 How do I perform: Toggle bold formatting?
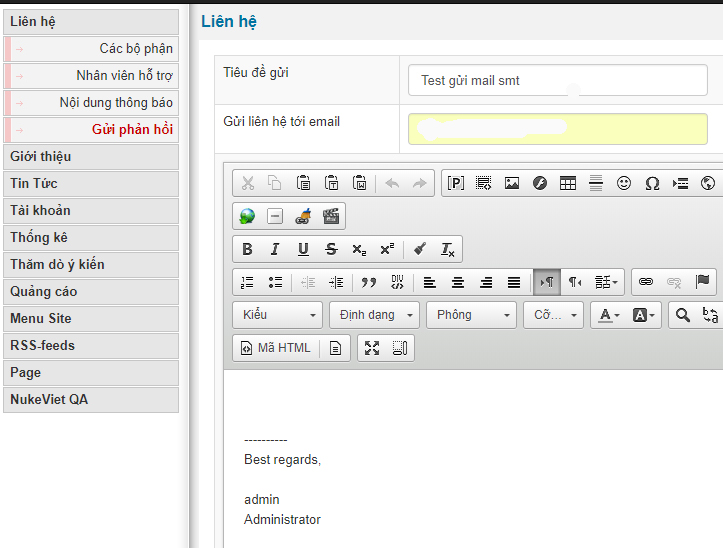click(x=247, y=249)
